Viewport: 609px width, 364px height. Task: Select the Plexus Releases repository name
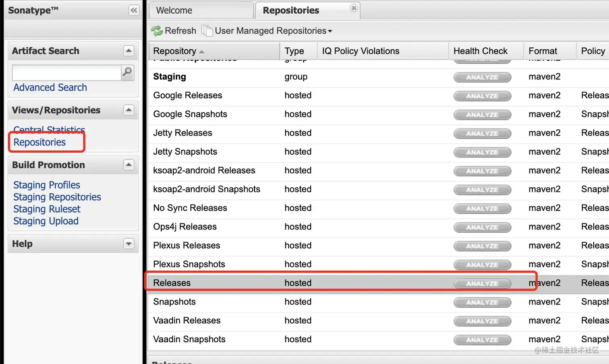click(x=186, y=246)
